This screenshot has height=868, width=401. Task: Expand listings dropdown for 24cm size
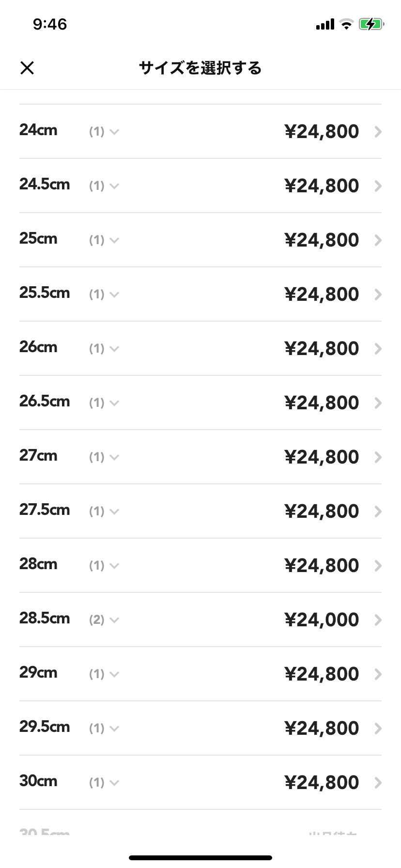104,131
